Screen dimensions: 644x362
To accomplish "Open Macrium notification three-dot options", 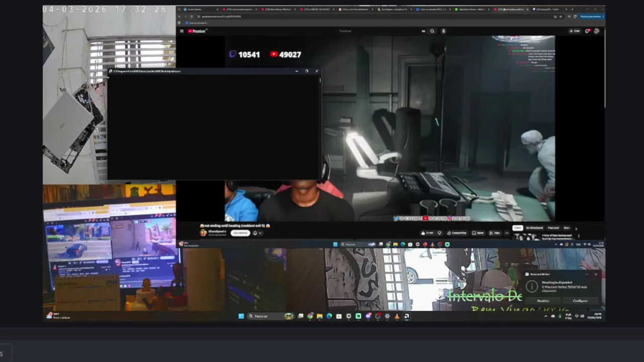I will (x=587, y=274).
